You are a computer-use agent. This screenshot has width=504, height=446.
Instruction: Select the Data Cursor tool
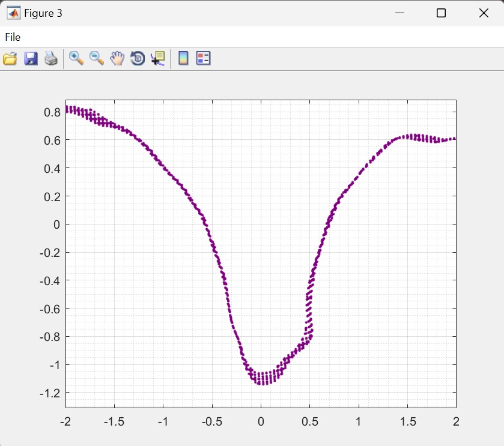pos(158,58)
